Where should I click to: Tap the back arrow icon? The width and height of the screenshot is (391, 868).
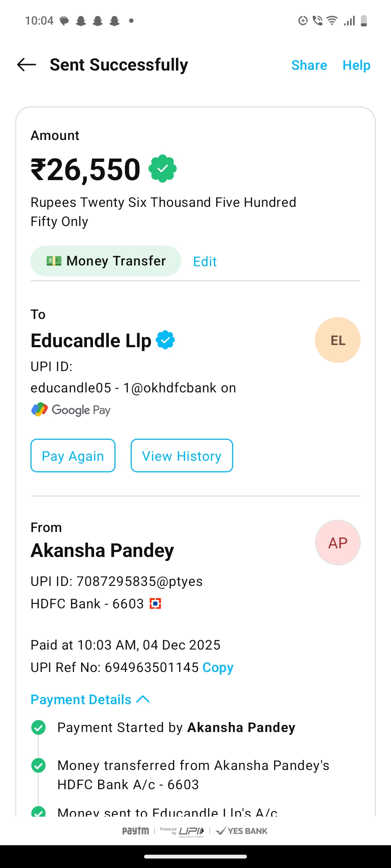[x=27, y=65]
